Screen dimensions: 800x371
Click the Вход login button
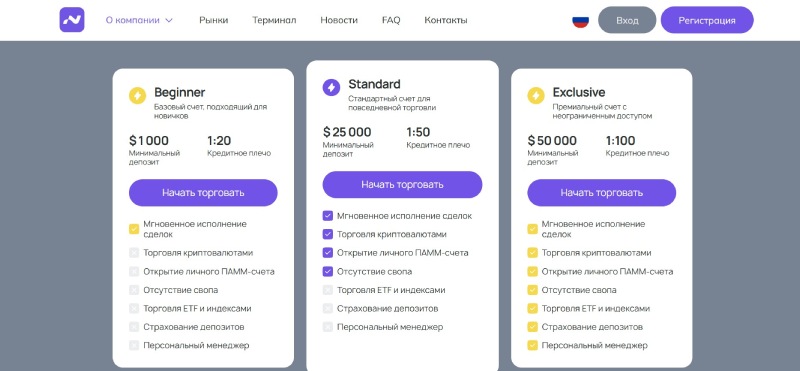point(627,20)
